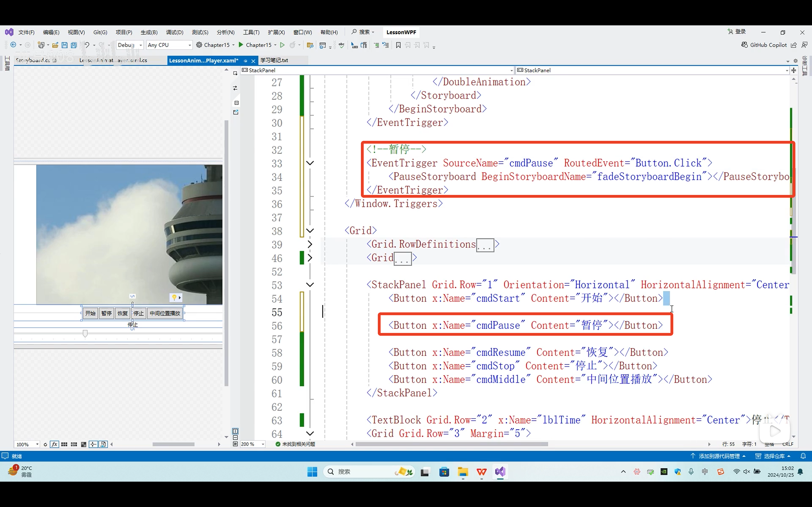Click the slider thumb in designer preview
812x507 pixels.
pos(85,333)
